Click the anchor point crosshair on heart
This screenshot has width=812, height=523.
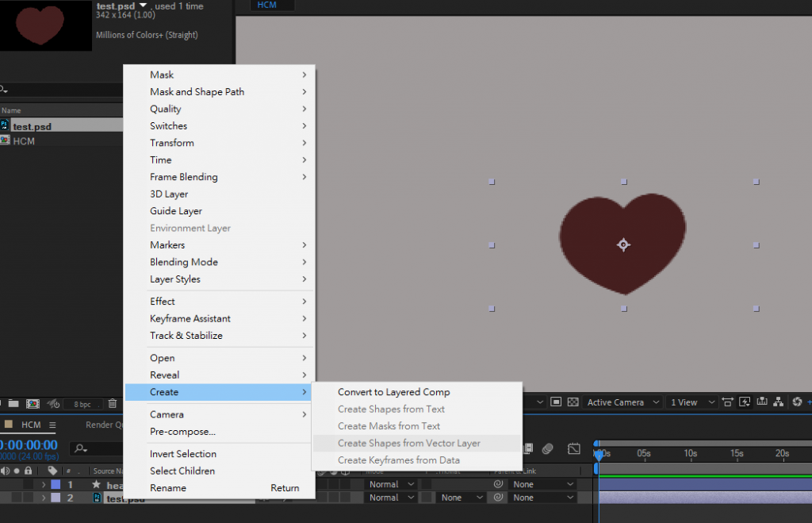[x=623, y=244]
